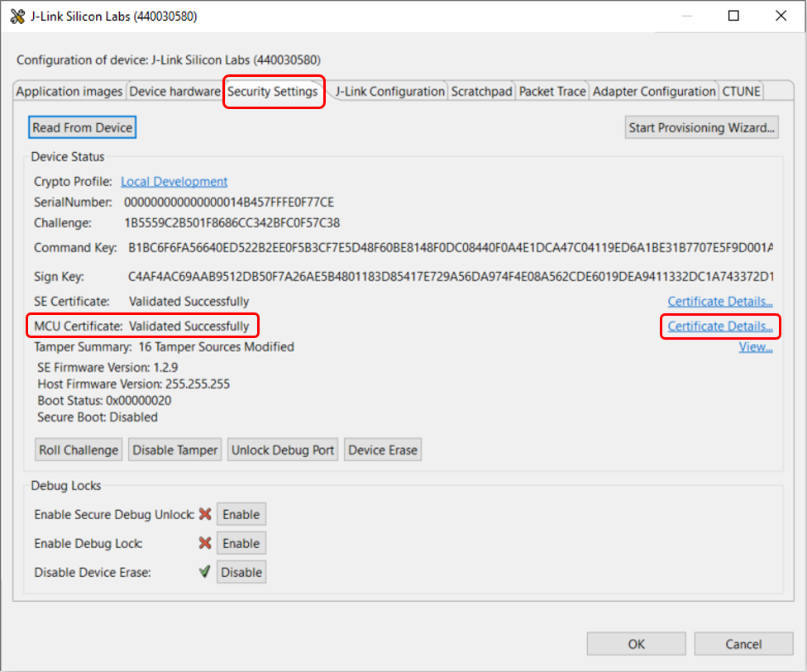Go to Adapter Configuration tab
The image size is (807, 672).
[x=654, y=92]
